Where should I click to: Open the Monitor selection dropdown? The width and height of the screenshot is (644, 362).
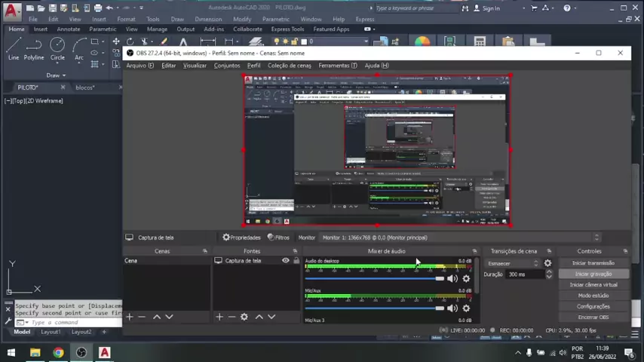point(460,238)
